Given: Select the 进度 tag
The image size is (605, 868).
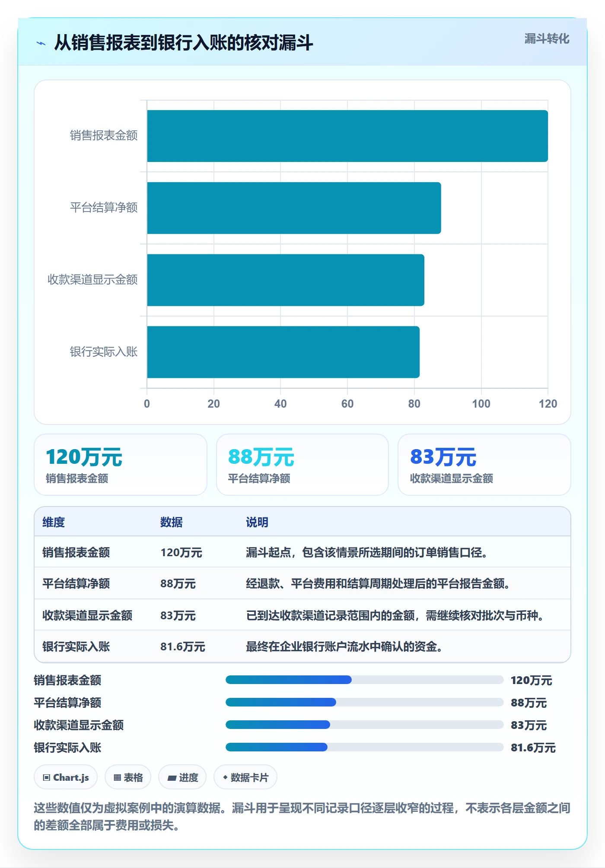Looking at the screenshot, I should tap(182, 777).
